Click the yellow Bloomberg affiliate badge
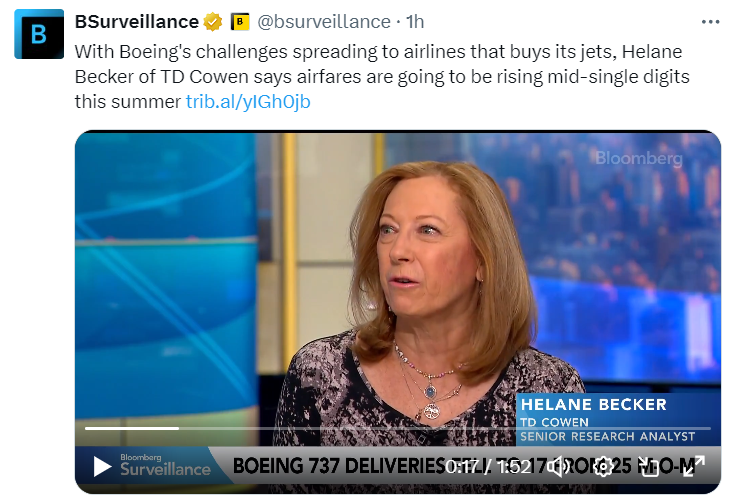The width and height of the screenshot is (735, 499). [x=240, y=22]
